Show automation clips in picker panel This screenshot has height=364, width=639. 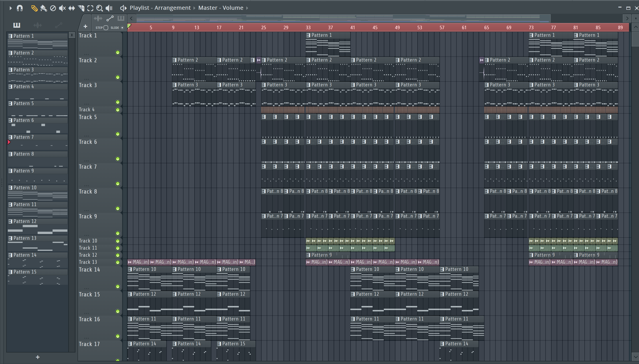tap(59, 25)
